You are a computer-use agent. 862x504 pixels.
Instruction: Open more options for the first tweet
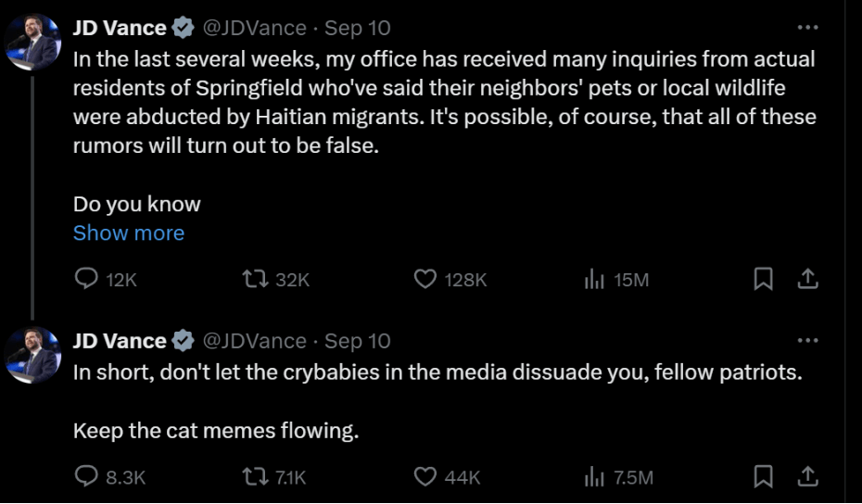tap(807, 28)
